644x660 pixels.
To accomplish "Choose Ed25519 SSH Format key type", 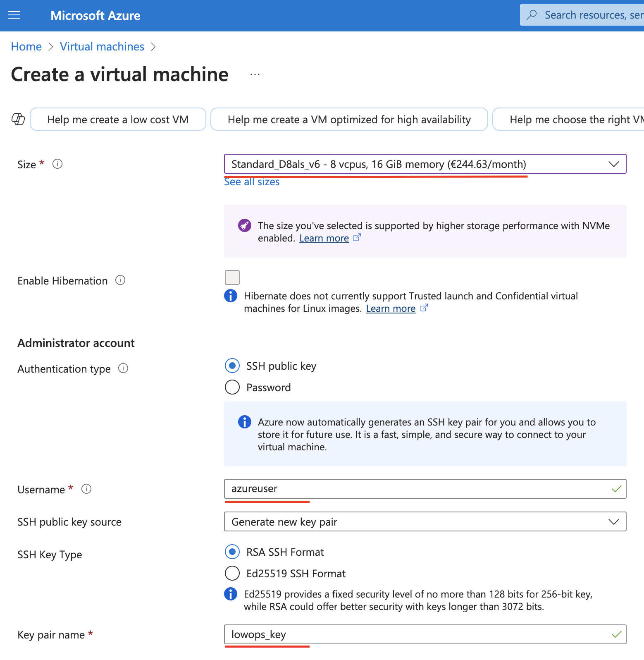I will (x=232, y=573).
